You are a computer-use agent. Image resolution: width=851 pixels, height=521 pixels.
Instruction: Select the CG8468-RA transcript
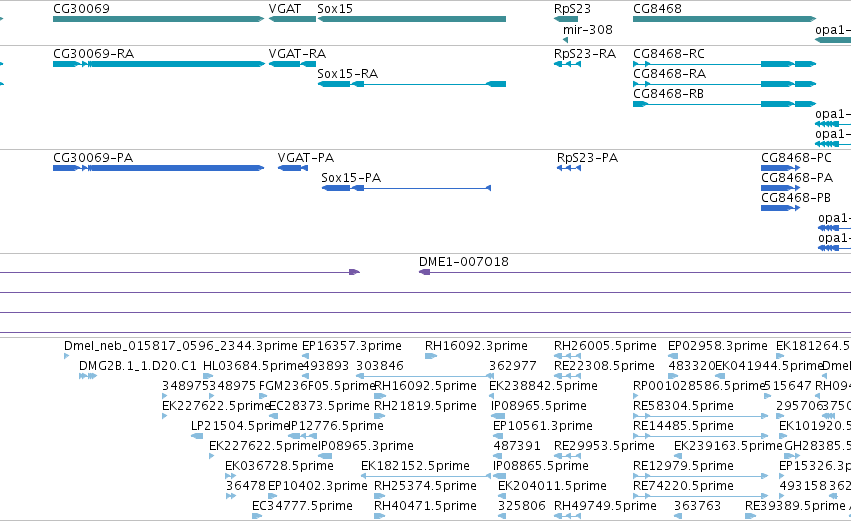[724, 84]
